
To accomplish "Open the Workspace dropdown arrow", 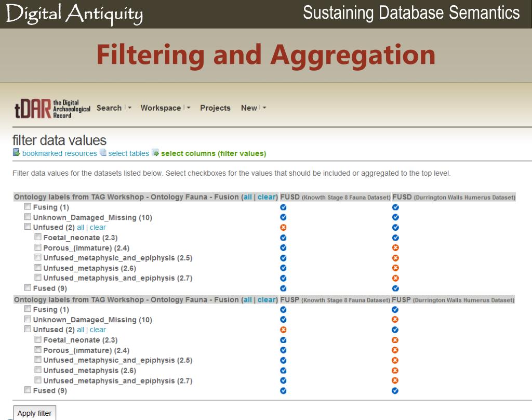I will click(189, 108).
